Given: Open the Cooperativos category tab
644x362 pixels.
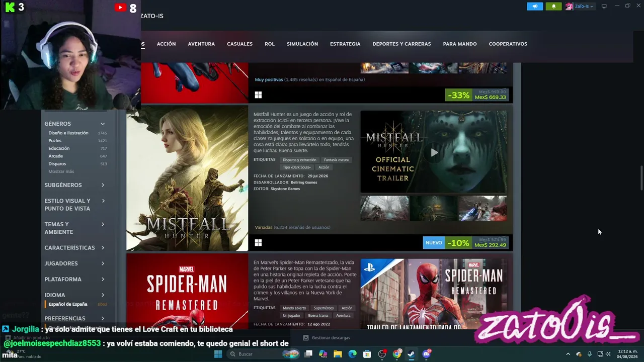Looking at the screenshot, I should point(508,44).
